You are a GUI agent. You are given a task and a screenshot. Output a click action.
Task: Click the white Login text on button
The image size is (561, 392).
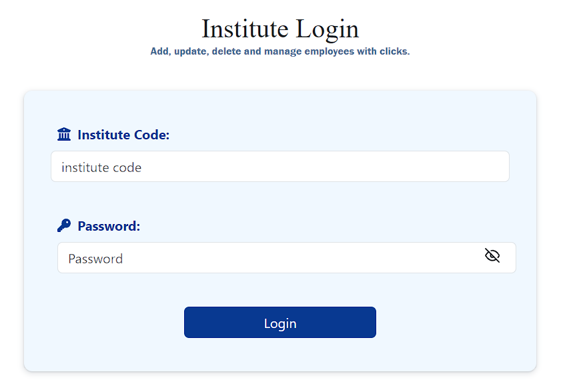[x=280, y=324]
